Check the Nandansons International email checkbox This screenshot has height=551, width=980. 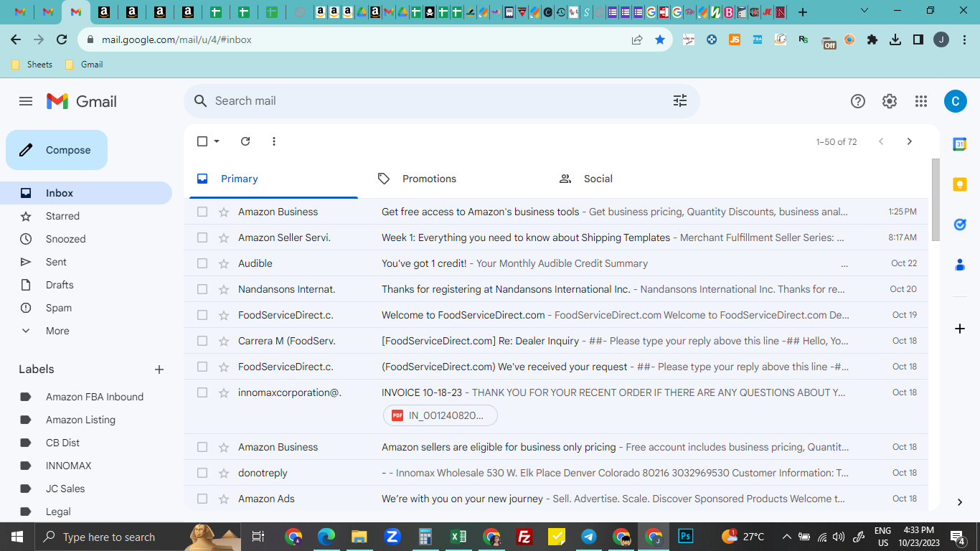[202, 289]
